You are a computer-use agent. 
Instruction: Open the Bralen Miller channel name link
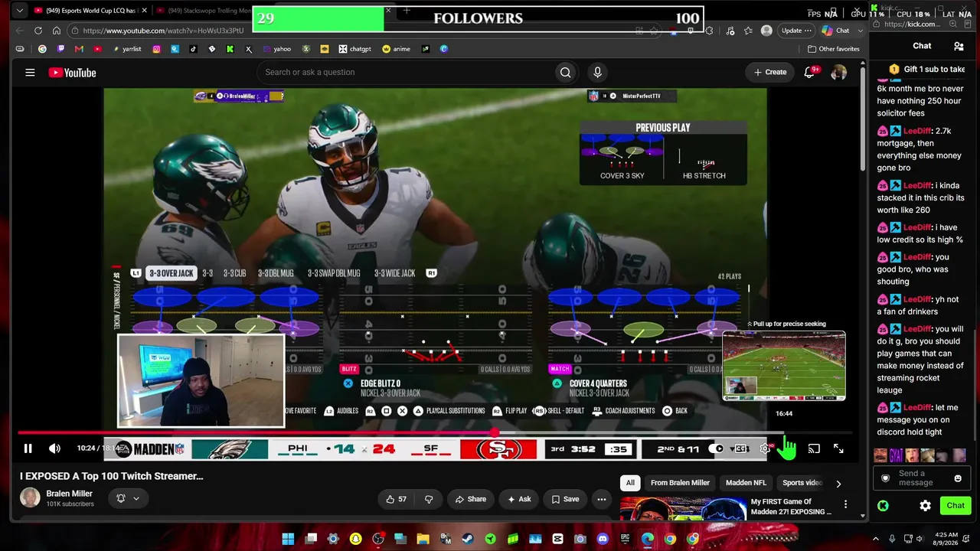tap(69, 494)
